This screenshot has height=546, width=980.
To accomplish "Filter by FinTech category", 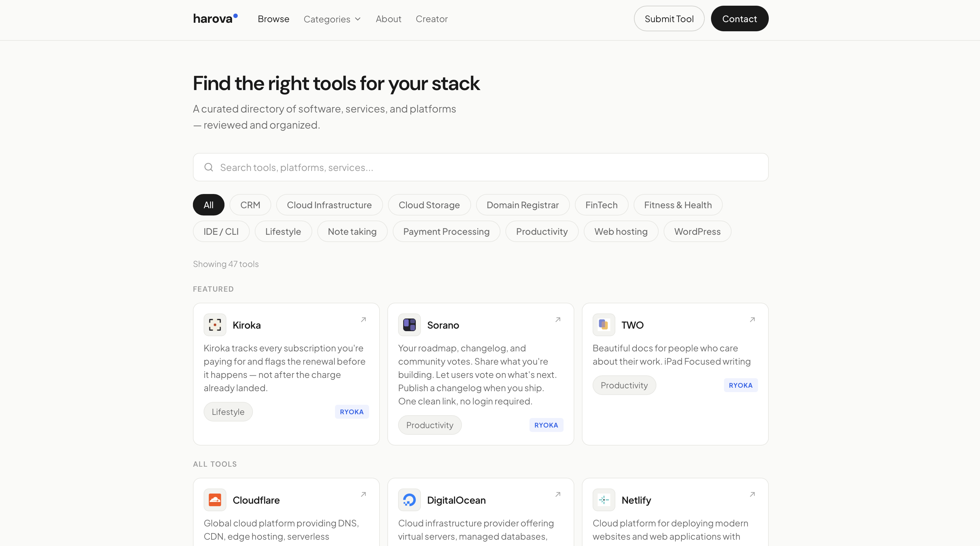I will (x=601, y=205).
